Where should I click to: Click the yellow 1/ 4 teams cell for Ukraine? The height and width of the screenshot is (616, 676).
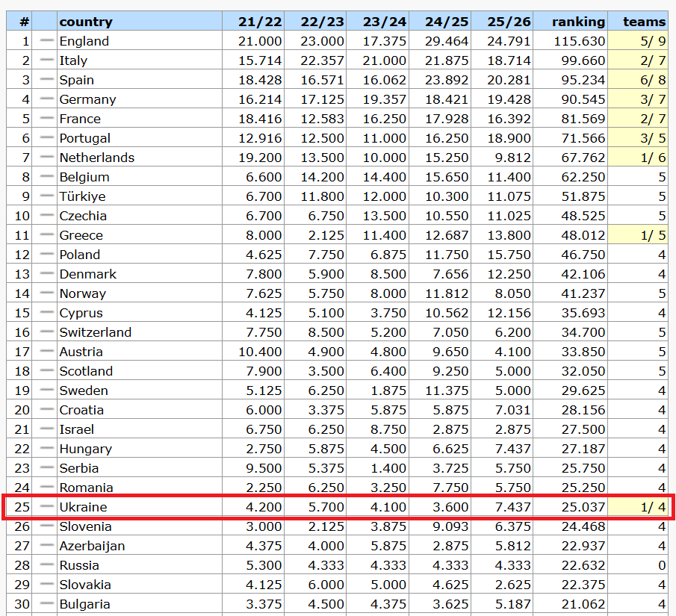pyautogui.click(x=638, y=507)
